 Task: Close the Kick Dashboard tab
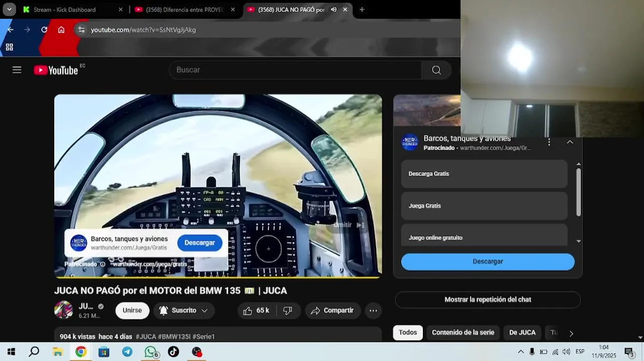coord(120,10)
